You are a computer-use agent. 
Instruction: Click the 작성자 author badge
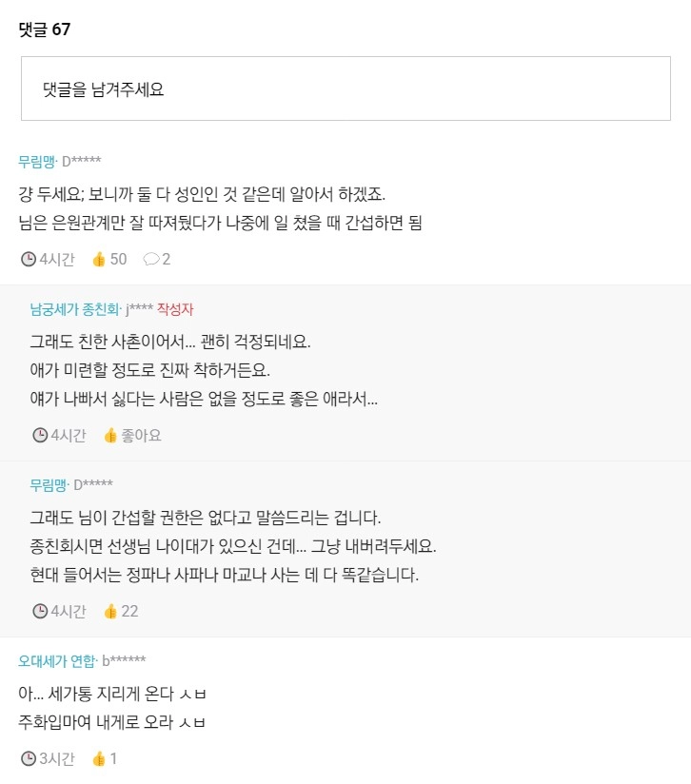175,309
